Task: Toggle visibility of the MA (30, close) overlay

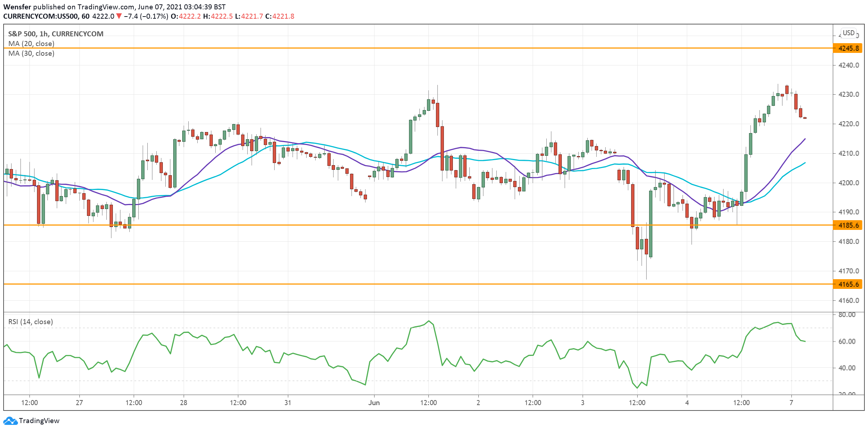Action: tap(31, 53)
